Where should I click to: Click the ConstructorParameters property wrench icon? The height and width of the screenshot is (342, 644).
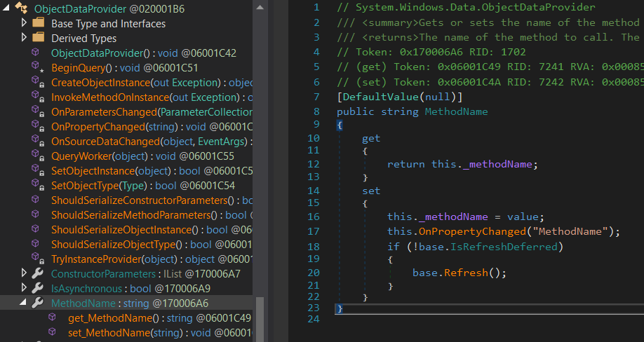[38, 273]
